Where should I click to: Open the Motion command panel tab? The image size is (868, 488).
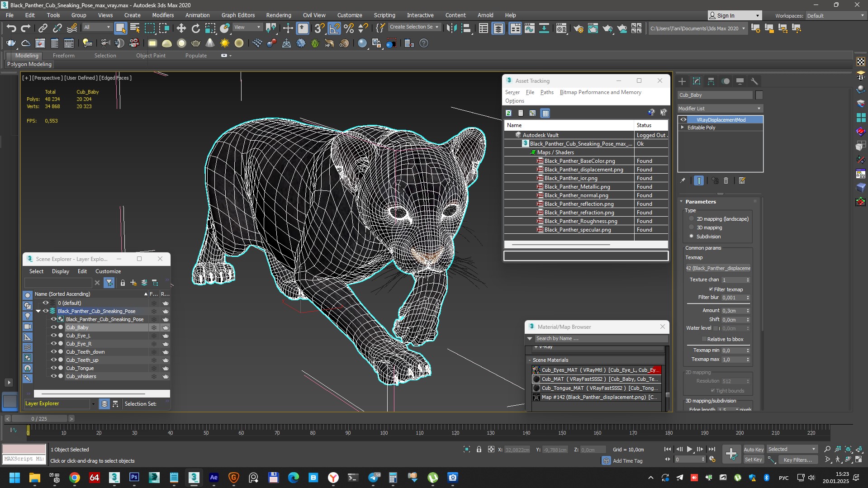(x=726, y=81)
